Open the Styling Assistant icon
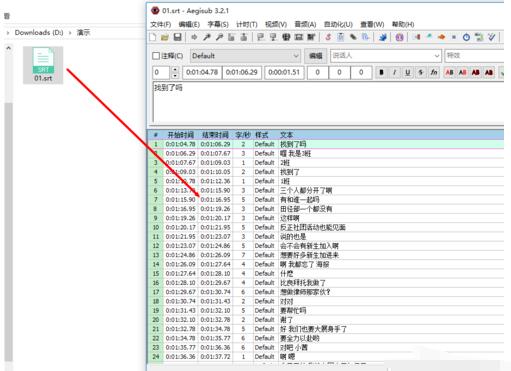This screenshot has height=371, width=511. (x=429, y=37)
